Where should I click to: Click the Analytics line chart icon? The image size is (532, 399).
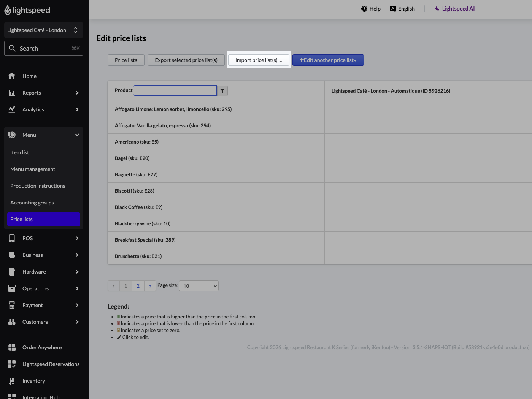[12, 109]
